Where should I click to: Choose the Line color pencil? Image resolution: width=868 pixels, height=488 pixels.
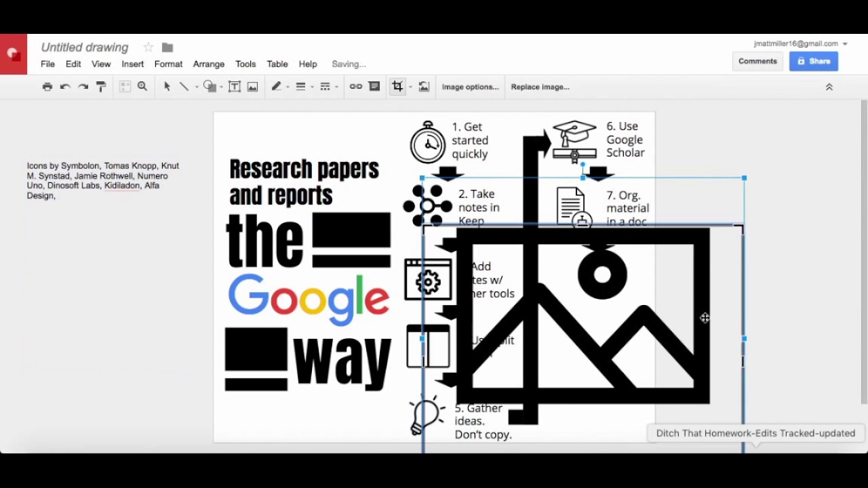click(x=276, y=87)
